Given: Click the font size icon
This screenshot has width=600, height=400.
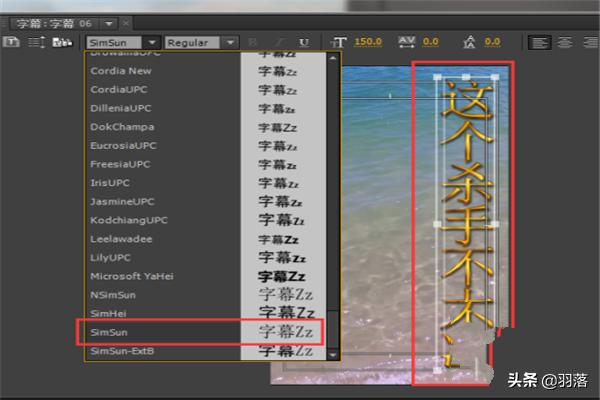Looking at the screenshot, I should (338, 42).
